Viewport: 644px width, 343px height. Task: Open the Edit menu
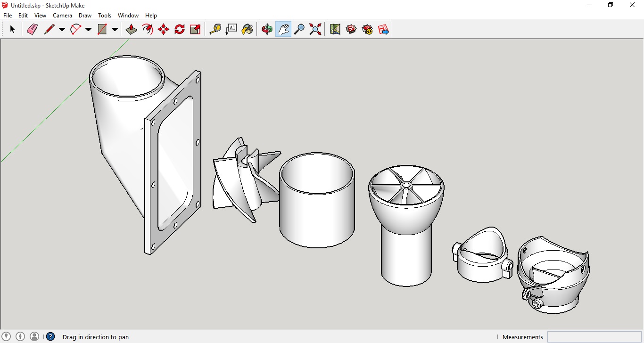point(23,16)
